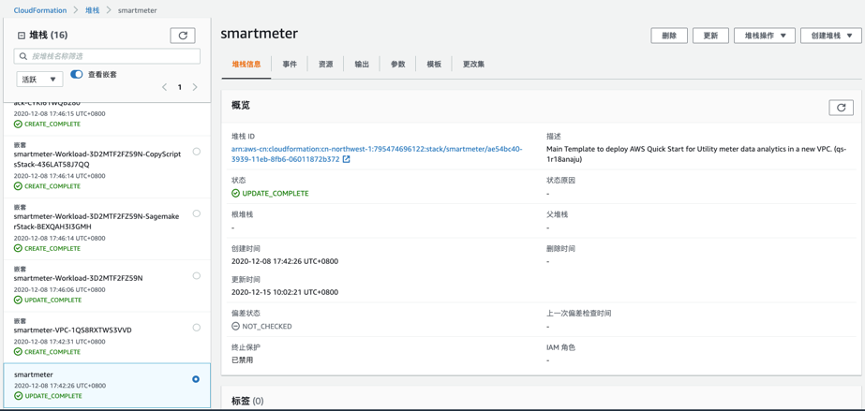Click the update time 2020-12-15 10:02:21

[285, 292]
